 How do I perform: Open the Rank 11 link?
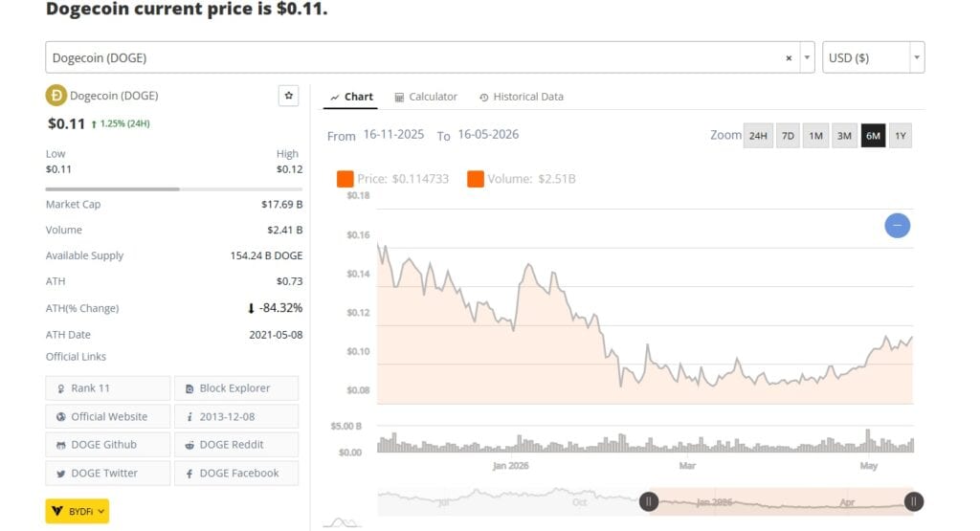[x=107, y=387]
